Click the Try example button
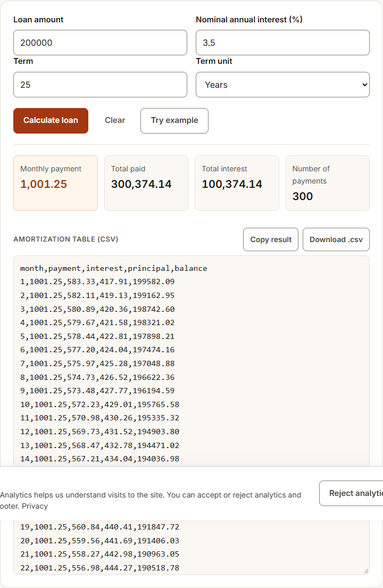This screenshot has width=383, height=588. (174, 121)
